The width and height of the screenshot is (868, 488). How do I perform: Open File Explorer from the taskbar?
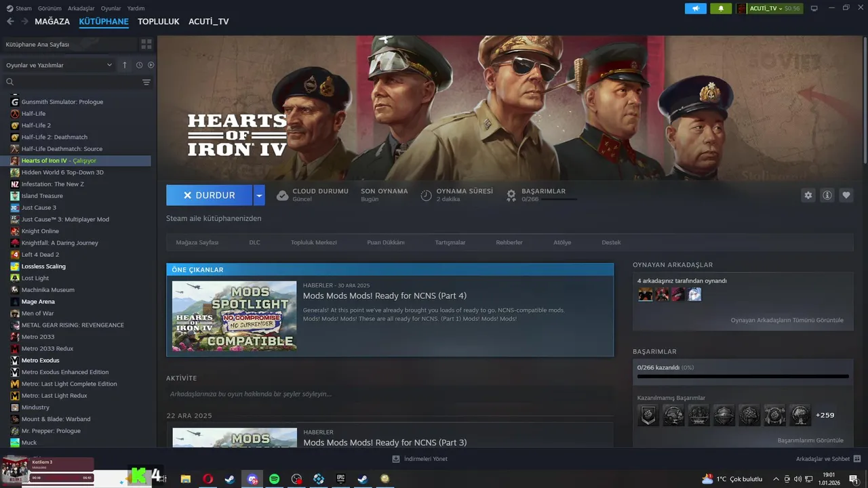185,479
